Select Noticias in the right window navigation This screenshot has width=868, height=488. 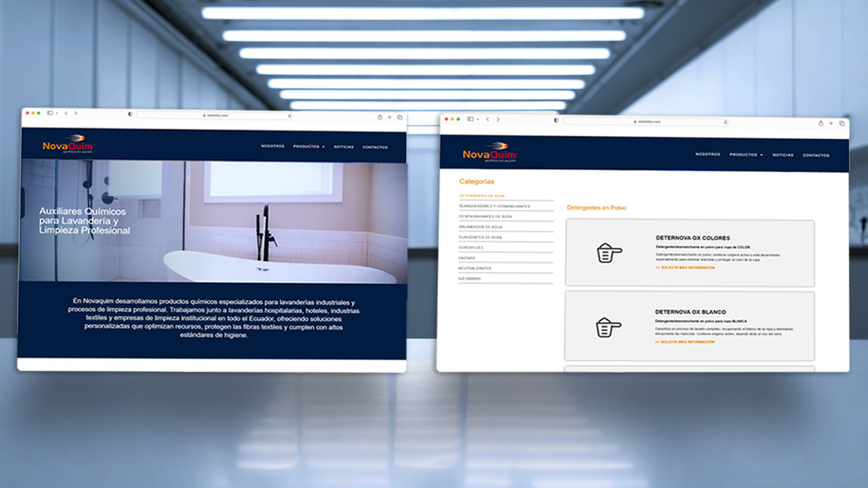(783, 155)
